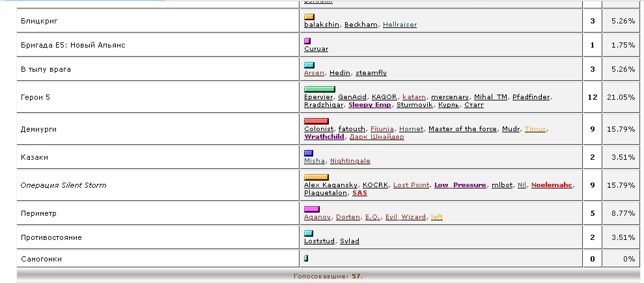Viewport: 644px width, 283px height.
Task: Select Бригада Е5: Новый Альянс option text
Action: pyautogui.click(x=73, y=45)
